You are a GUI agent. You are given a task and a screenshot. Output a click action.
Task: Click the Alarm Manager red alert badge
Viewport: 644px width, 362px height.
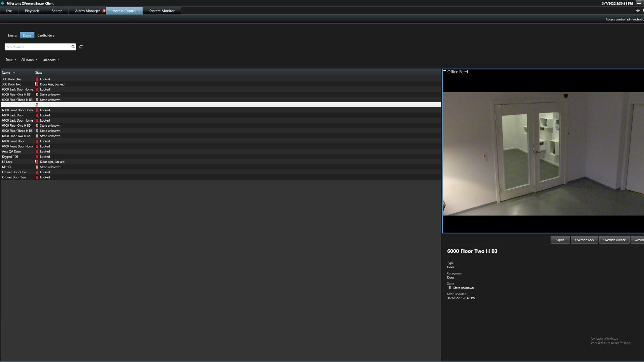pyautogui.click(x=104, y=11)
